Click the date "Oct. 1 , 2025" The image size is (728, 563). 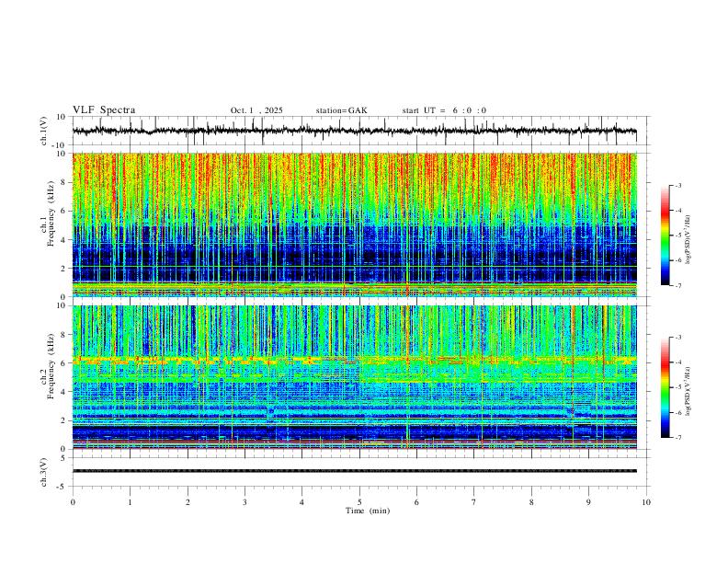click(x=256, y=110)
